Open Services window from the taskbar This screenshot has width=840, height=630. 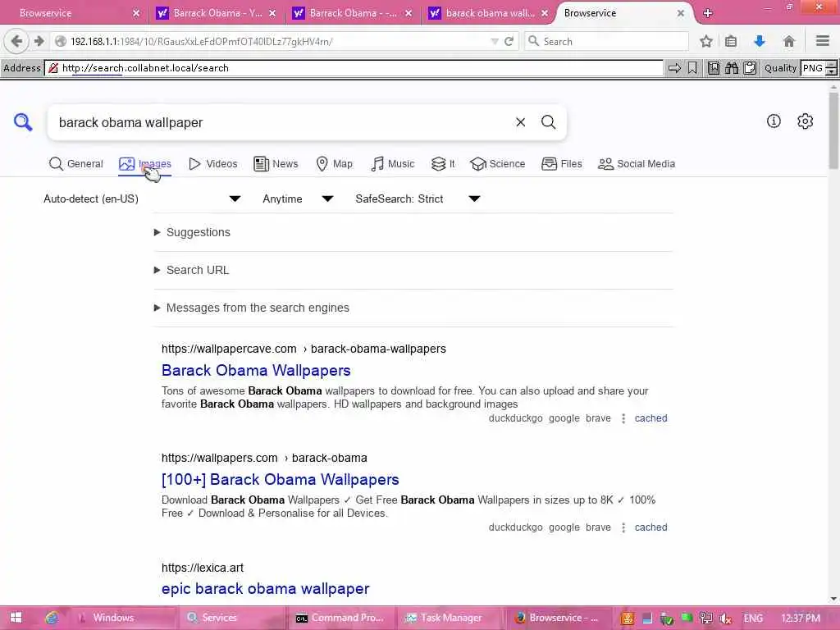231,618
